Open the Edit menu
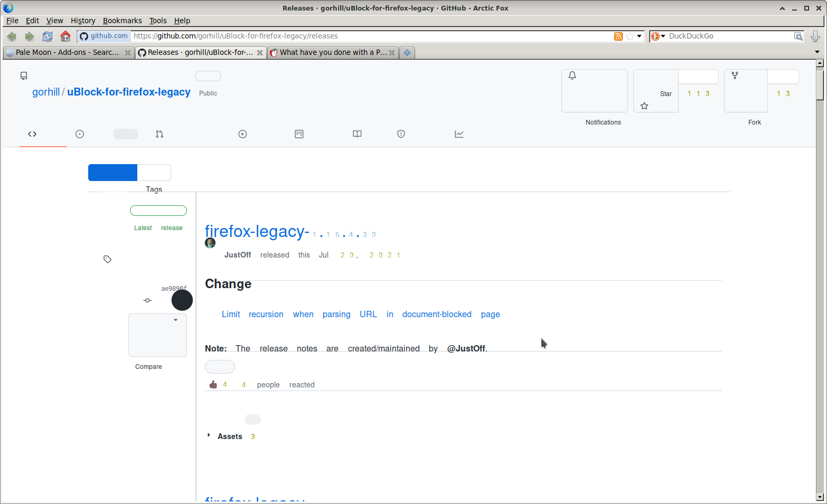 32,21
